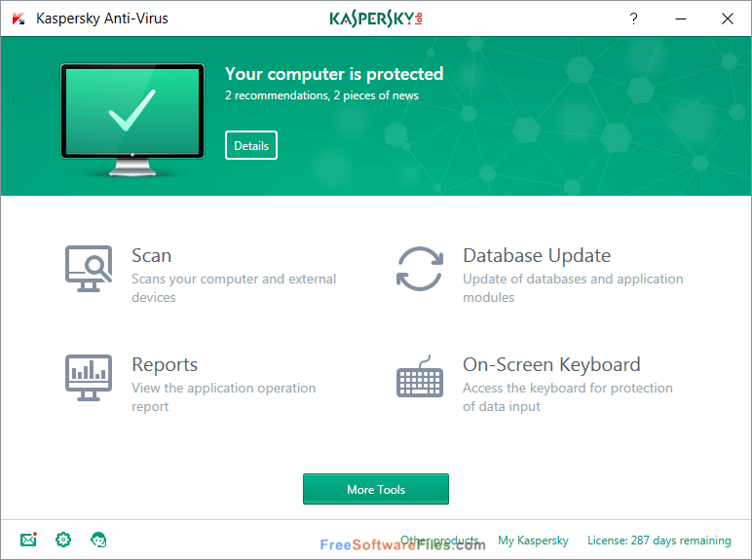The image size is (752, 560).
Task: Open the Reports chart monitor icon
Action: (89, 378)
